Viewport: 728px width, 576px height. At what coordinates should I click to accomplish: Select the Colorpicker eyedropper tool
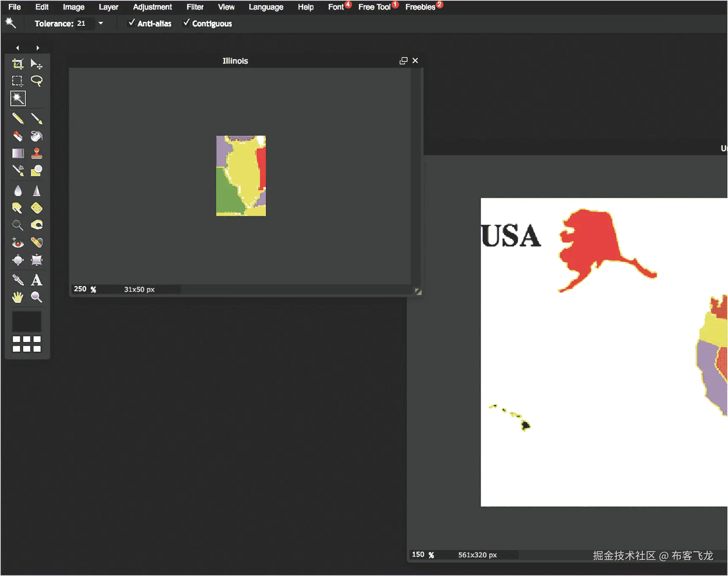click(x=18, y=280)
